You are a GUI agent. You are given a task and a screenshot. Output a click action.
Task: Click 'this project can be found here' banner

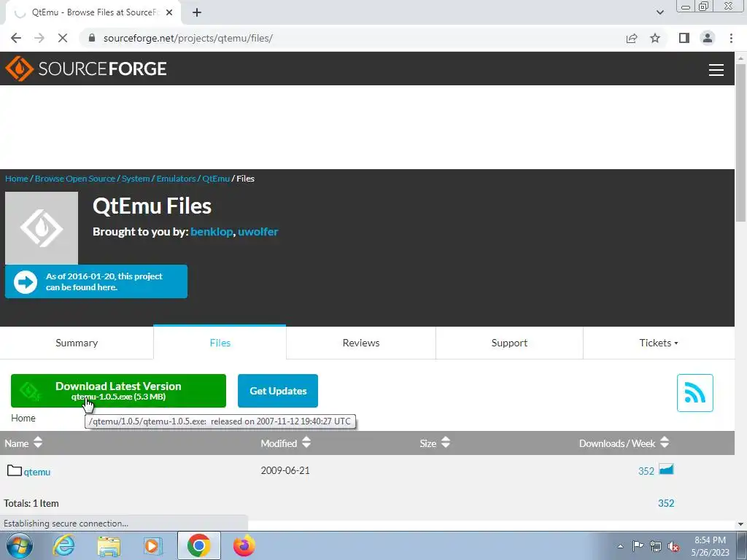coord(96,281)
